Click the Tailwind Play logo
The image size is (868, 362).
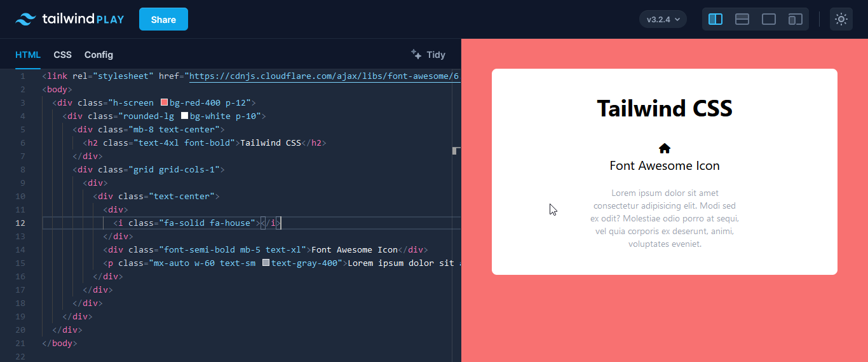click(x=70, y=19)
